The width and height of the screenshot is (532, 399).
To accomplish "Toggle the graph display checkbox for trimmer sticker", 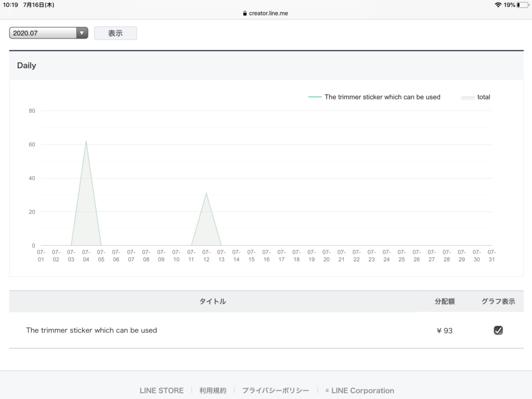I will (498, 330).
